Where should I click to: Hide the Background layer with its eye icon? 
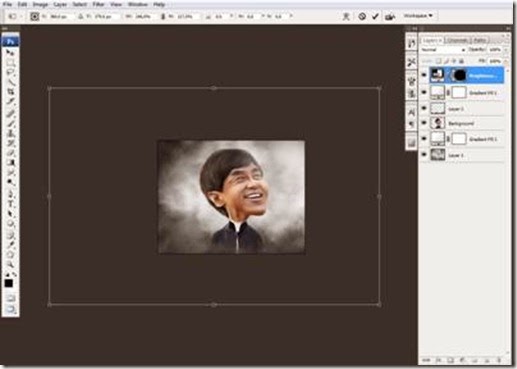coord(424,123)
